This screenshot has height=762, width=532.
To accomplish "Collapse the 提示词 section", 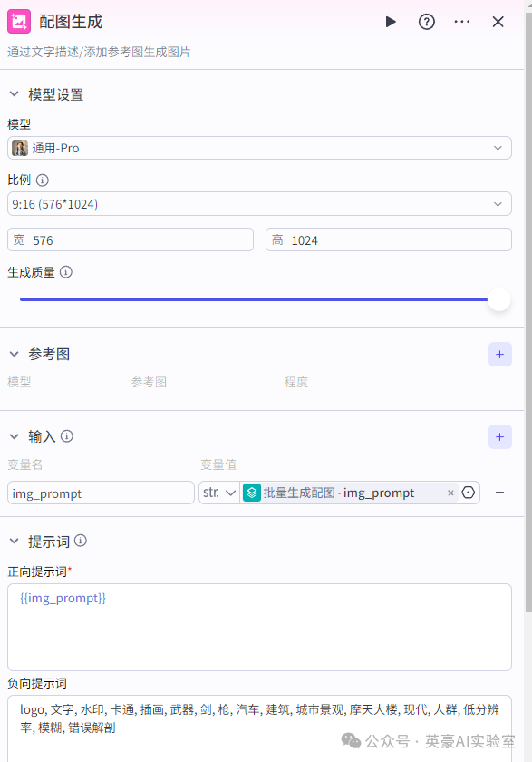I will [x=15, y=541].
